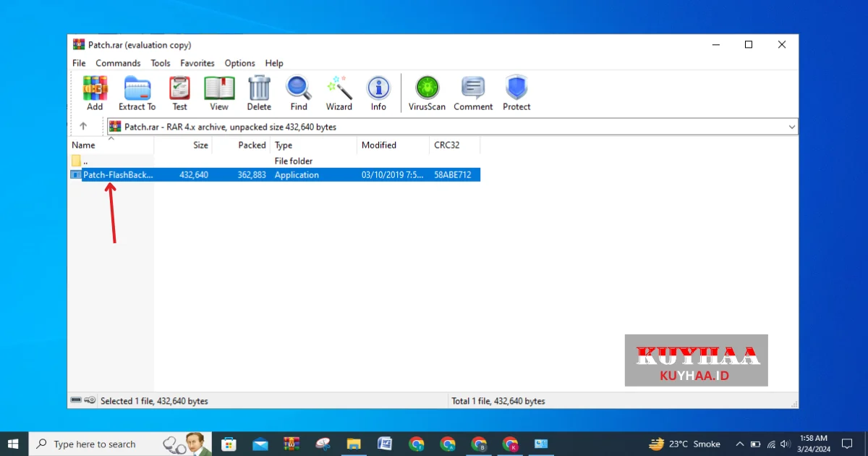Open the Commands menu
Image resolution: width=868 pixels, height=456 pixels.
[118, 64]
